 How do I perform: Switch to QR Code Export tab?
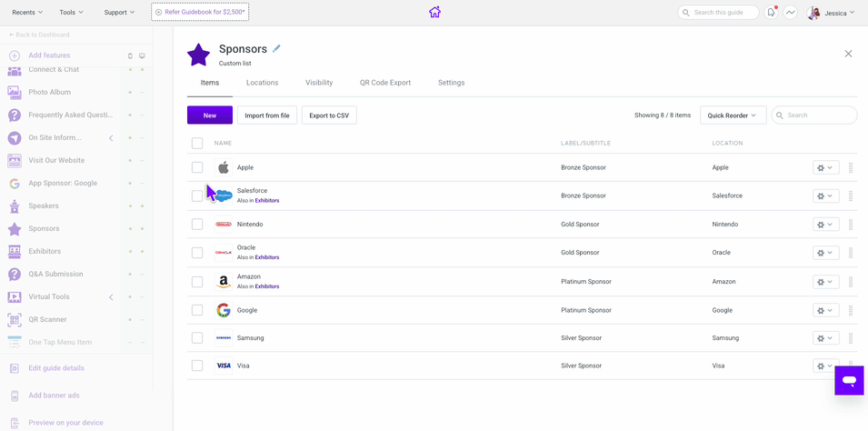[385, 83]
